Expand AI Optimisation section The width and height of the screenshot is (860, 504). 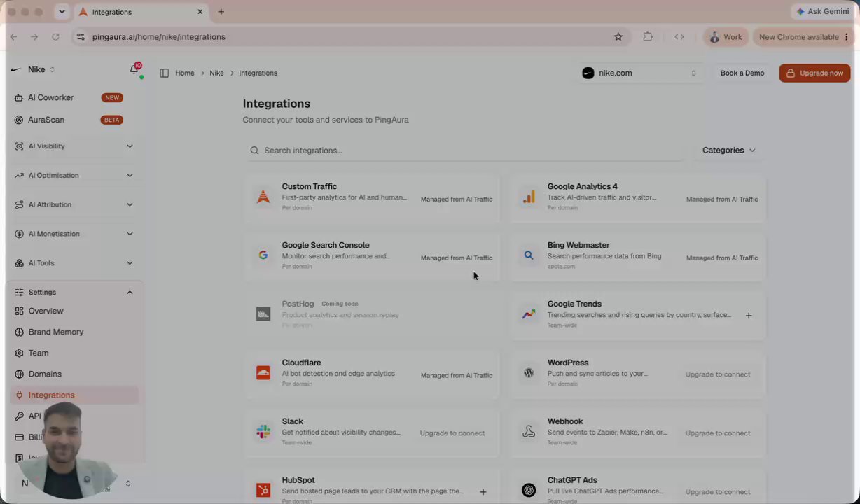pyautogui.click(x=74, y=175)
